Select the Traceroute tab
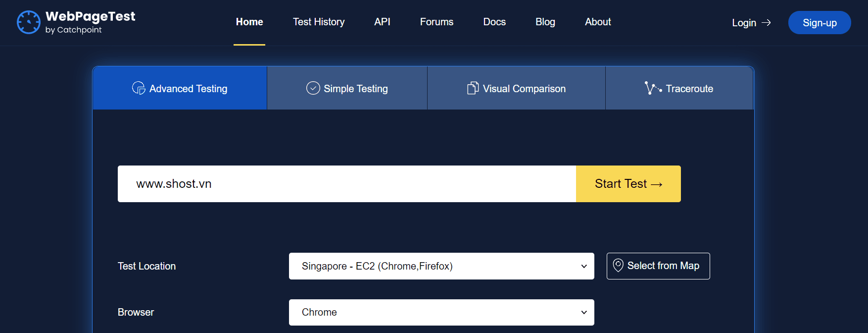The width and height of the screenshot is (868, 333). click(x=689, y=89)
